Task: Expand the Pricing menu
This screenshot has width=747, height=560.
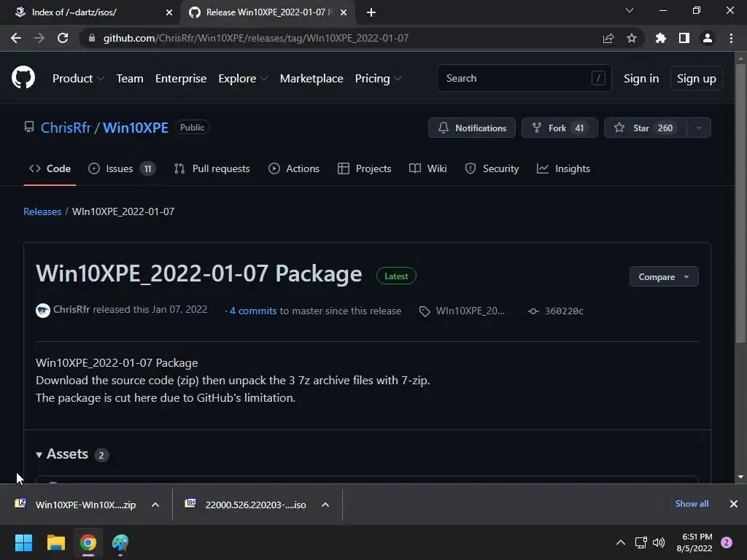Action: pos(379,79)
